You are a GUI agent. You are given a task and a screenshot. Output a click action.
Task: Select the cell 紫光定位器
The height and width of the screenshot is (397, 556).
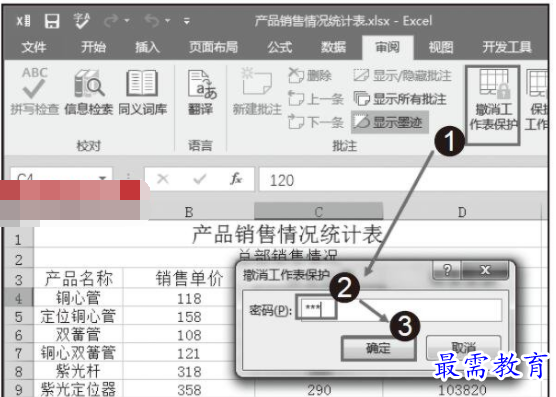[x=78, y=389]
